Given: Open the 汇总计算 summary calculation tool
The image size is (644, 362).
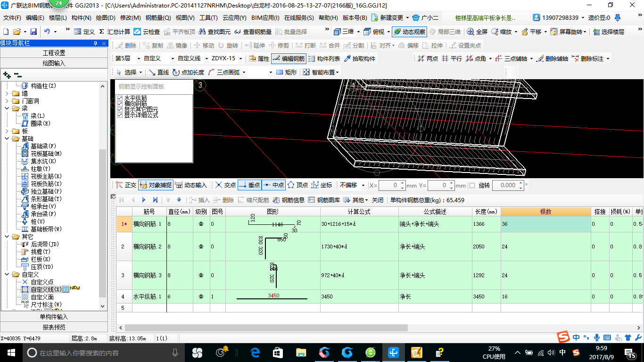Looking at the screenshot, I should pos(115,32).
